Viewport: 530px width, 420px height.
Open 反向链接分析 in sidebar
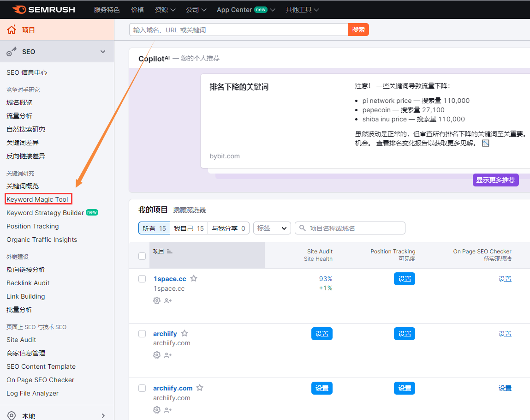click(26, 270)
